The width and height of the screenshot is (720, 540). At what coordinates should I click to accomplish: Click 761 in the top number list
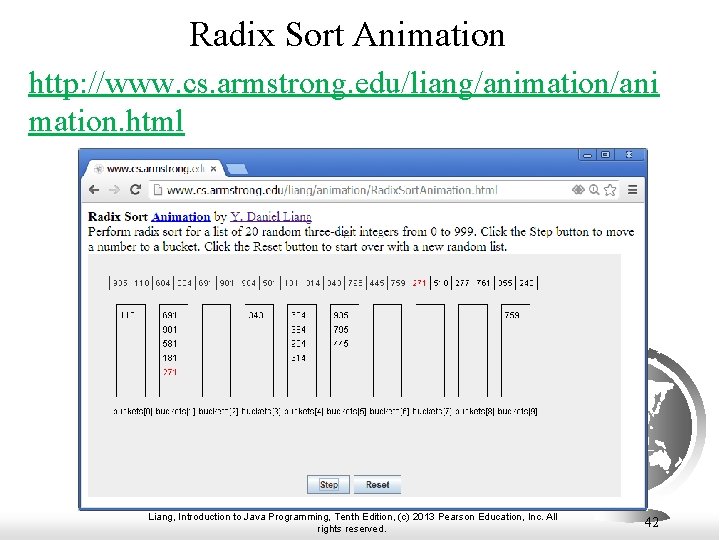click(x=483, y=283)
